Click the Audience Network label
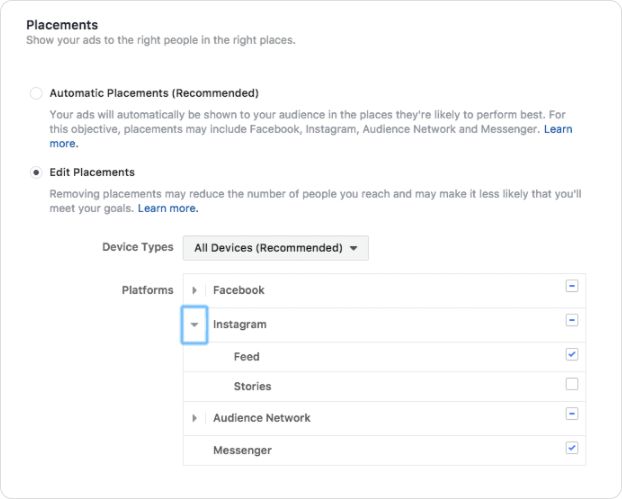The image size is (622, 499). [x=261, y=418]
